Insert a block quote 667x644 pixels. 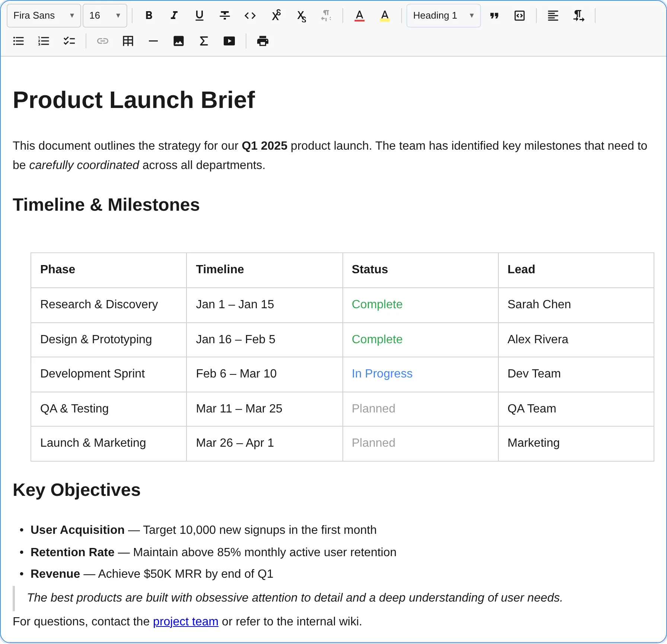494,16
